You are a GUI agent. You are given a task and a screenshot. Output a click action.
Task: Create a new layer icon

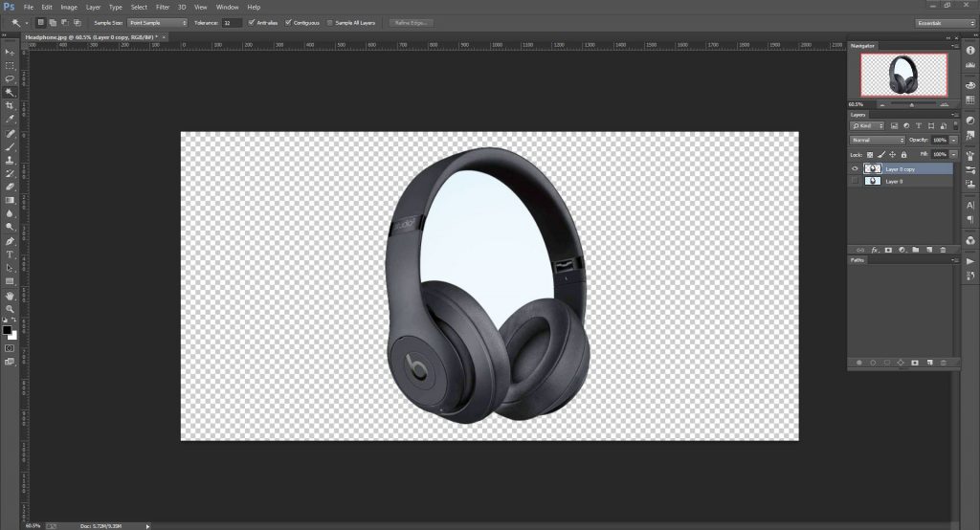[x=929, y=250]
